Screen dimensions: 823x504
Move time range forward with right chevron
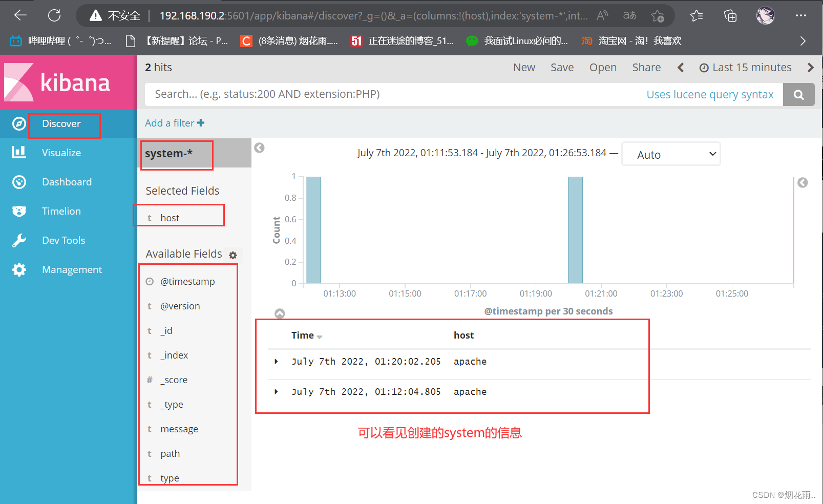pos(810,68)
